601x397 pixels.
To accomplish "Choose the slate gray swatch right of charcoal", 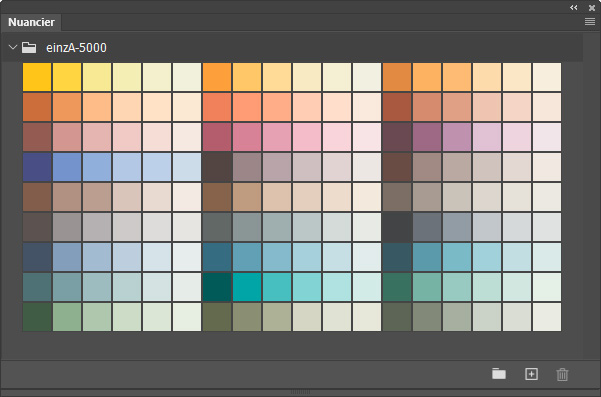I will [427, 227].
